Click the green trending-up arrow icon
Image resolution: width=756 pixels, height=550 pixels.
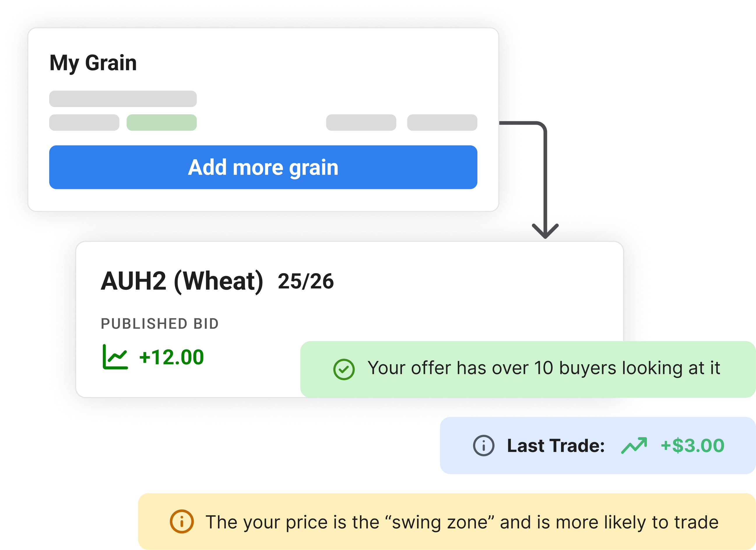pos(634,446)
